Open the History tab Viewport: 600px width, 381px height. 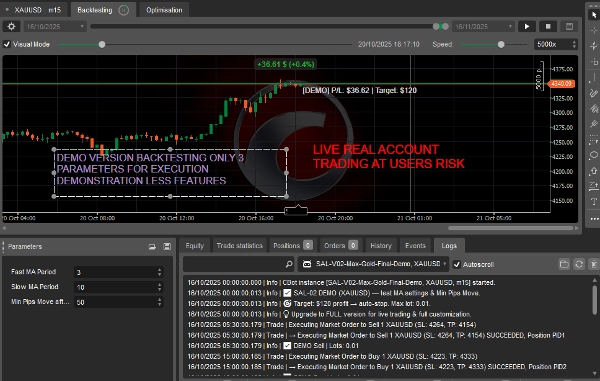click(x=381, y=246)
